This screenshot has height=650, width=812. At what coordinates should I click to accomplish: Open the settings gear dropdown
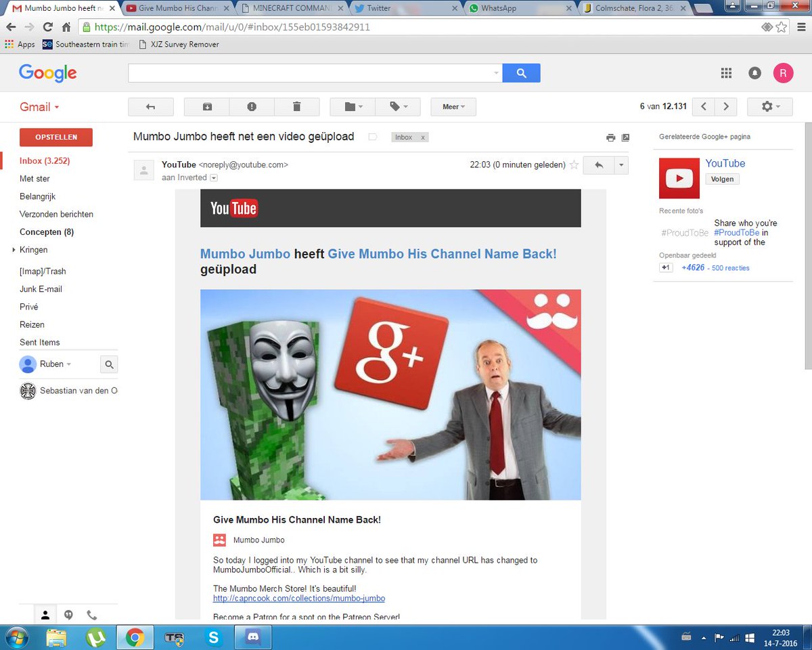pos(769,107)
